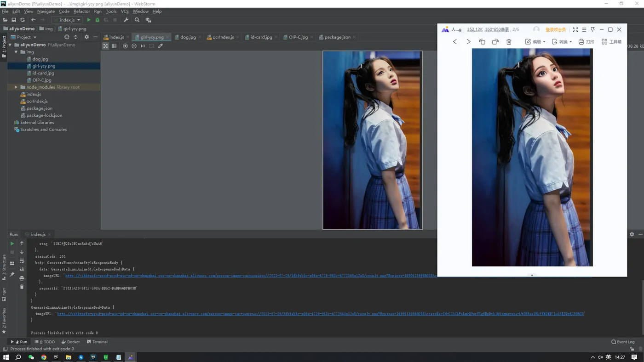Start debugging with the green bug icon
This screenshot has width=644, height=362.
click(97, 20)
